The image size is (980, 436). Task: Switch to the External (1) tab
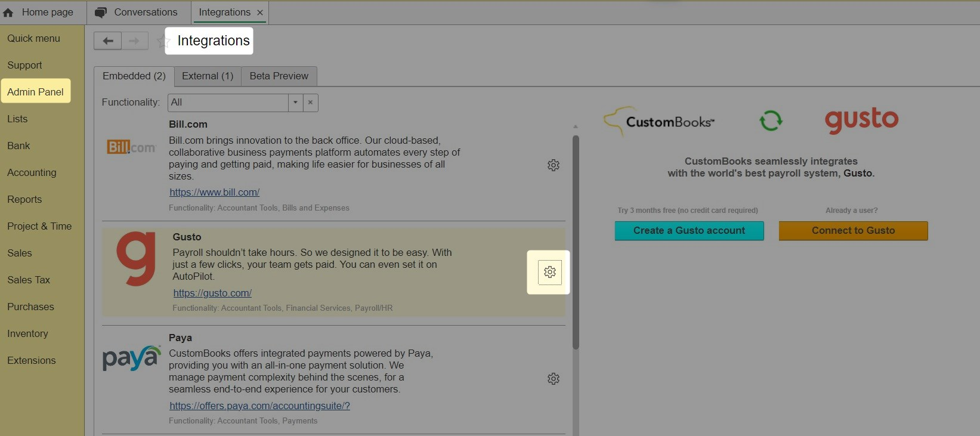(x=208, y=76)
